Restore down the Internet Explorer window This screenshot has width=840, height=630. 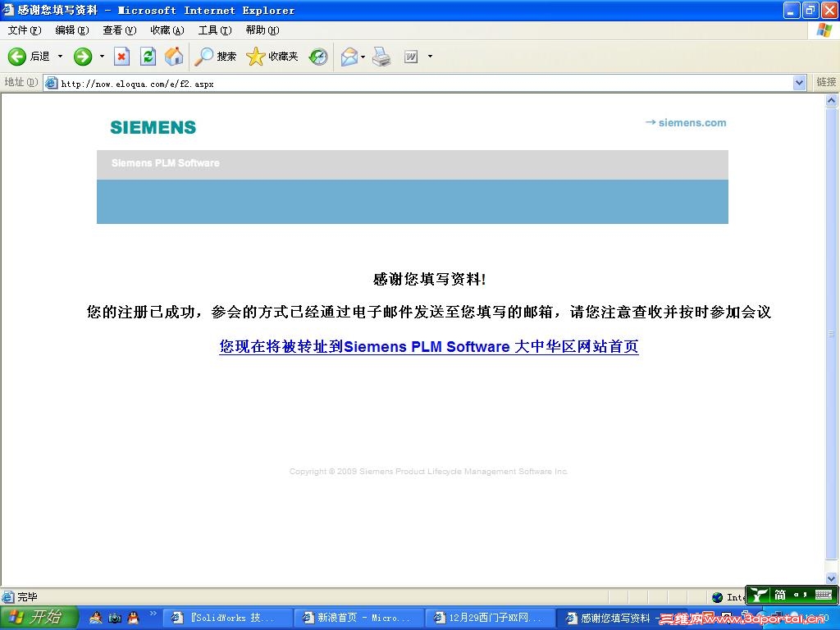pyautogui.click(x=810, y=10)
